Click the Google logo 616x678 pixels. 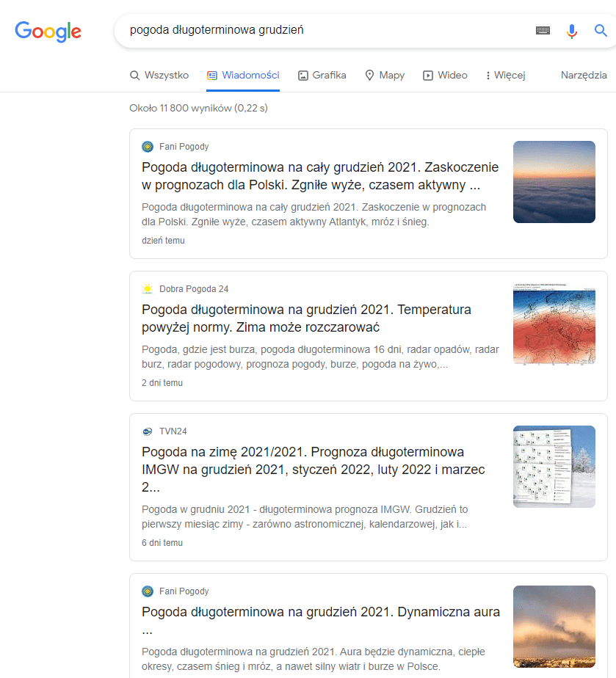[48, 31]
